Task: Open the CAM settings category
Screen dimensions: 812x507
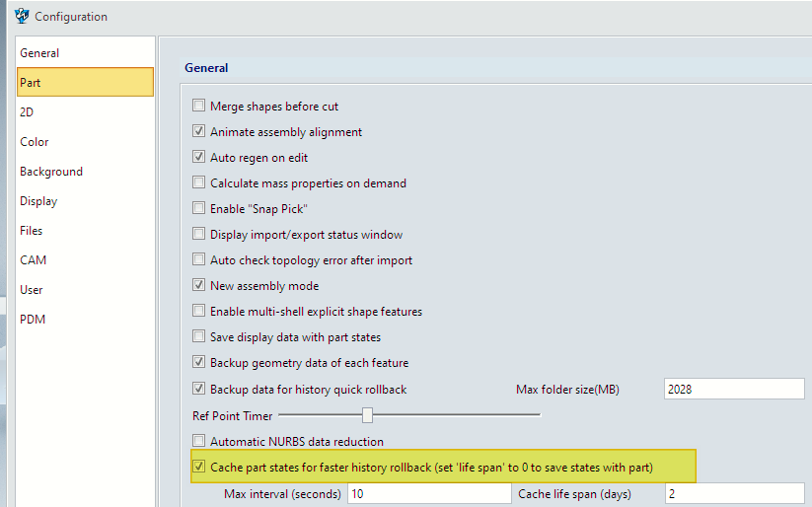Action: (x=34, y=260)
